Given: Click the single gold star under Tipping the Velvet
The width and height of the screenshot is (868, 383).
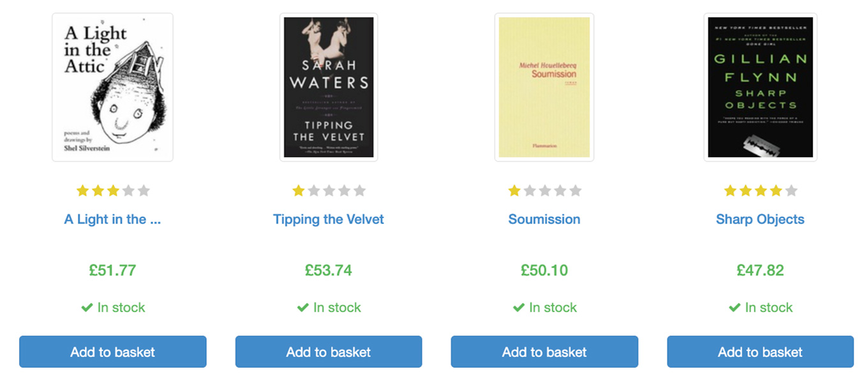Looking at the screenshot, I should (x=298, y=190).
